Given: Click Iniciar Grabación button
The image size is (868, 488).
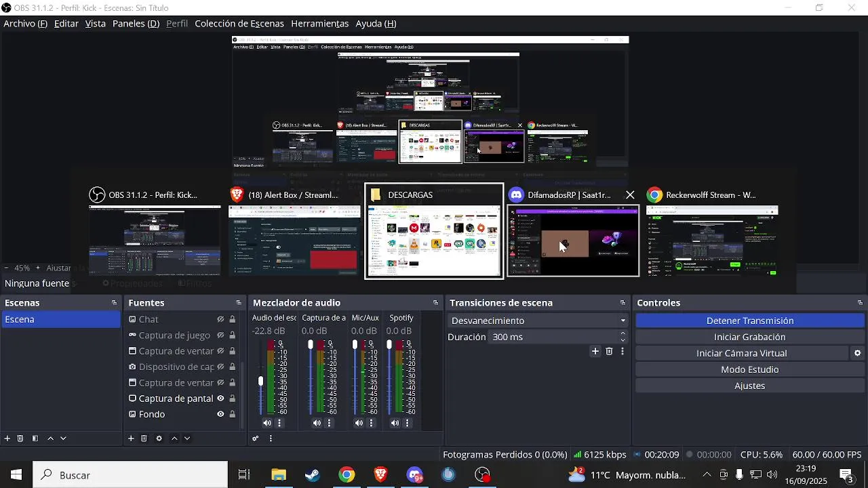Looking at the screenshot, I should (749, 337).
